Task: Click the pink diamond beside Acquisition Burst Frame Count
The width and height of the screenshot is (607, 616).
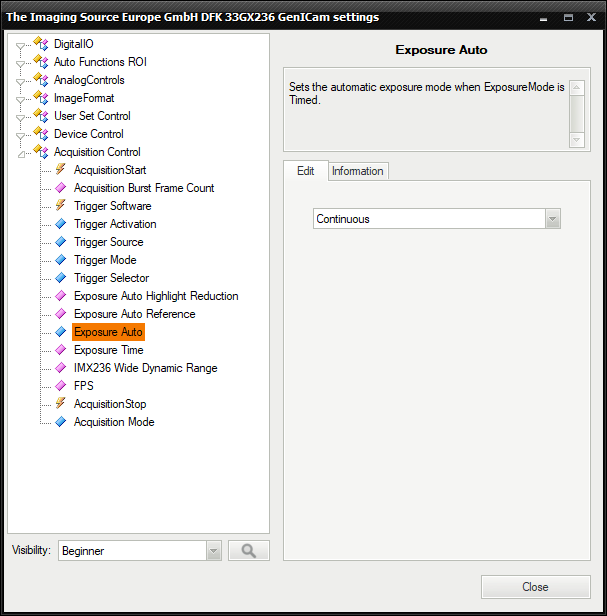Action: (x=61, y=188)
